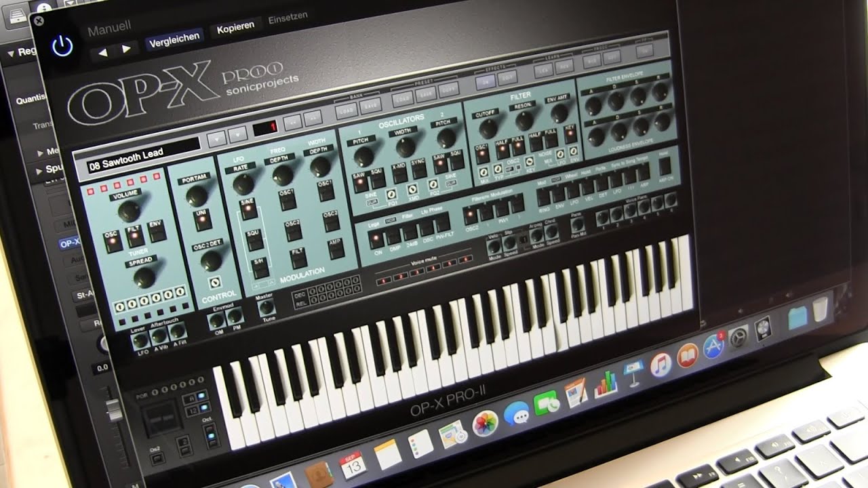868x488 pixels.
Task: Click the filter MIX rotary selector
Action: (482, 171)
